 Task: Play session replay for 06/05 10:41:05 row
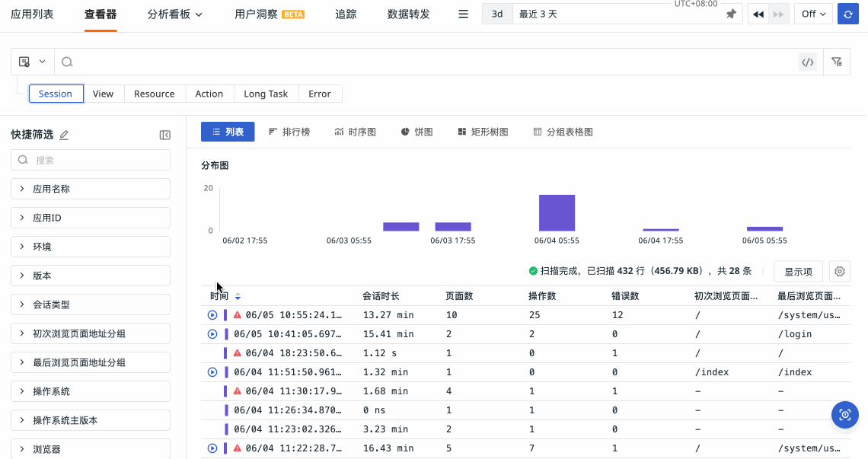(212, 334)
